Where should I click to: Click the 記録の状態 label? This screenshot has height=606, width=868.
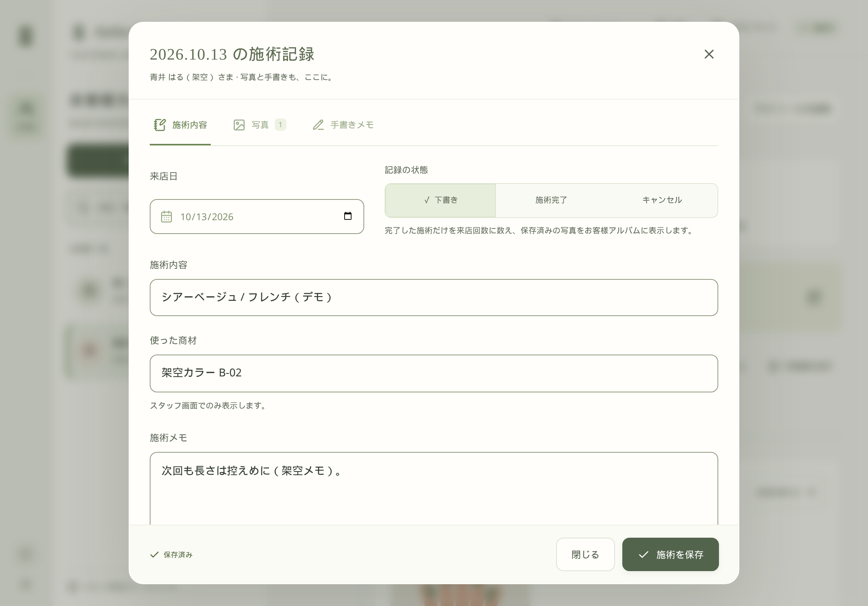click(406, 170)
